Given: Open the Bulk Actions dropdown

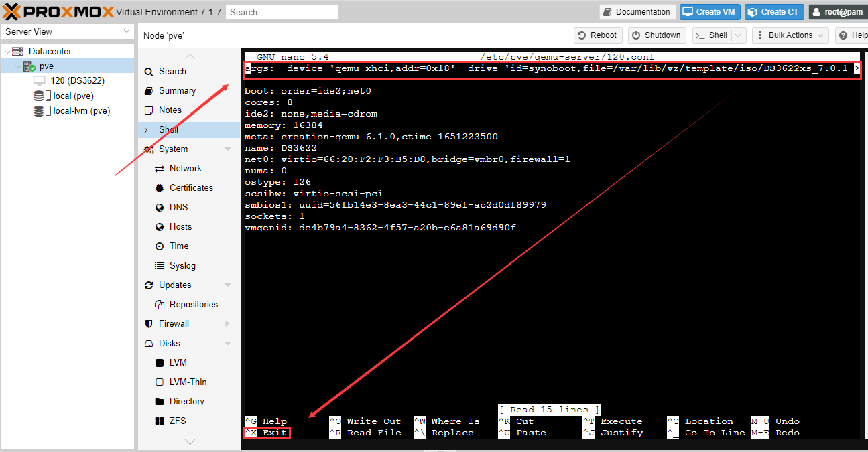Looking at the screenshot, I should [x=790, y=35].
